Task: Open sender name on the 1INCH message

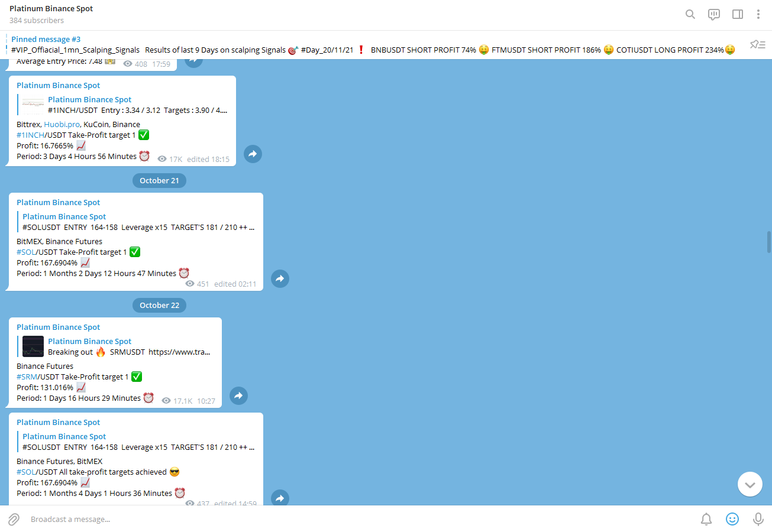Action: [x=59, y=85]
